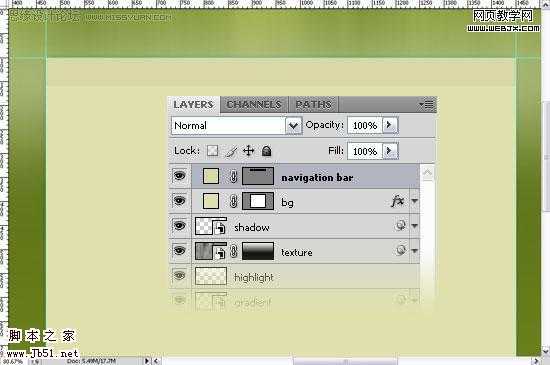The image size is (550, 365).
Task: Toggle visibility of highlight layer
Action: (180, 276)
